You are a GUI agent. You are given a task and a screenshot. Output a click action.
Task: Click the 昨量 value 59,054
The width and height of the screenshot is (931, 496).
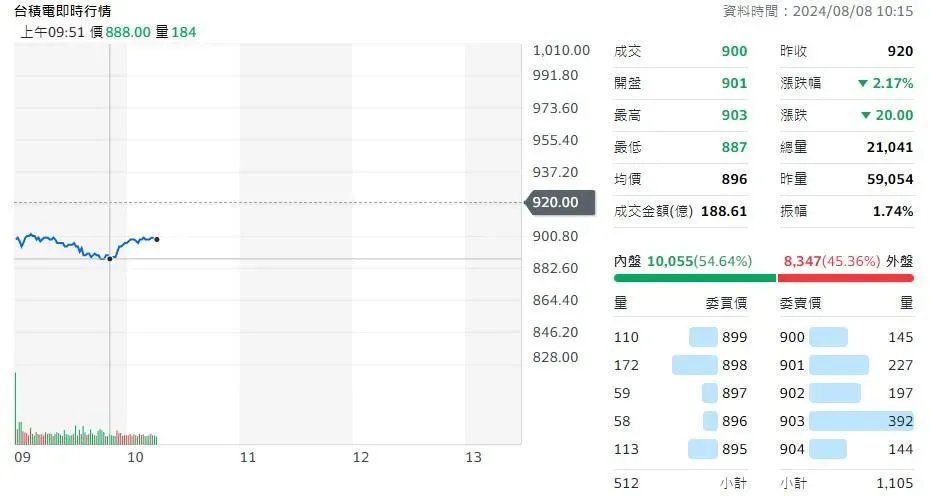pos(890,179)
